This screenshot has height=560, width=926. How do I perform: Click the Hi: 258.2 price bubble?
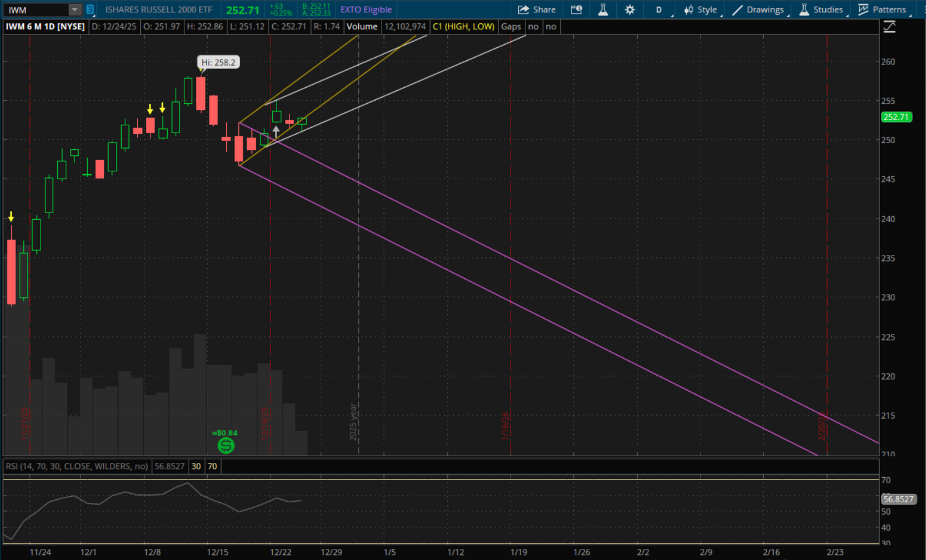click(218, 63)
